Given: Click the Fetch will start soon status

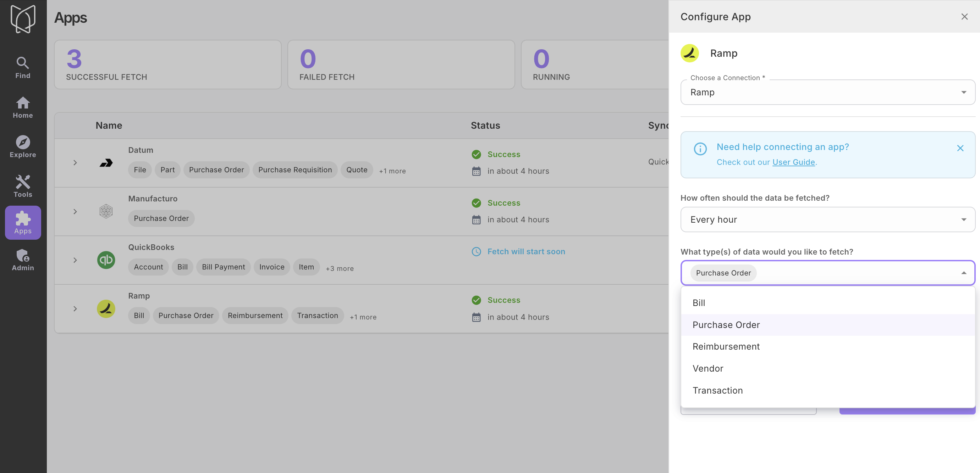Looking at the screenshot, I should (x=526, y=252).
